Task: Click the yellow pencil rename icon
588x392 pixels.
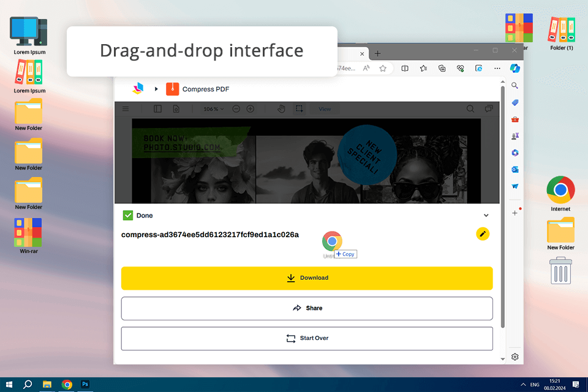Action: point(483,234)
